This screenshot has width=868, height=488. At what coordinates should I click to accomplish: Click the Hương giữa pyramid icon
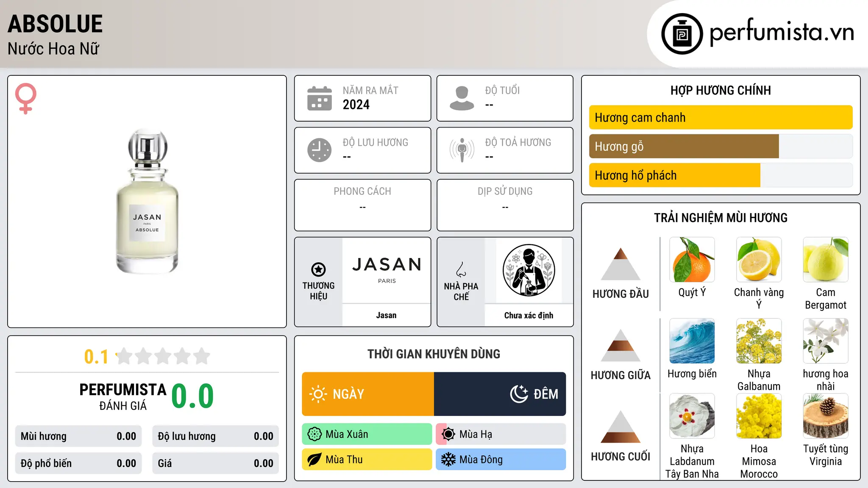coord(621,345)
